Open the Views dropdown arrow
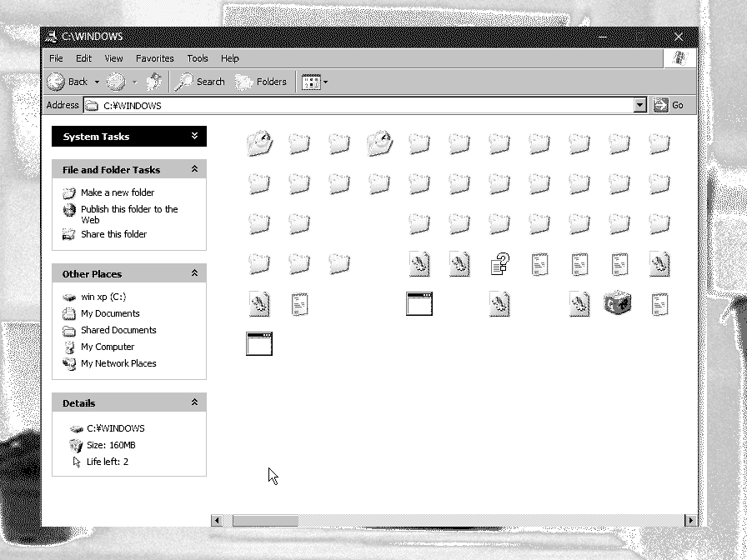 (x=325, y=82)
